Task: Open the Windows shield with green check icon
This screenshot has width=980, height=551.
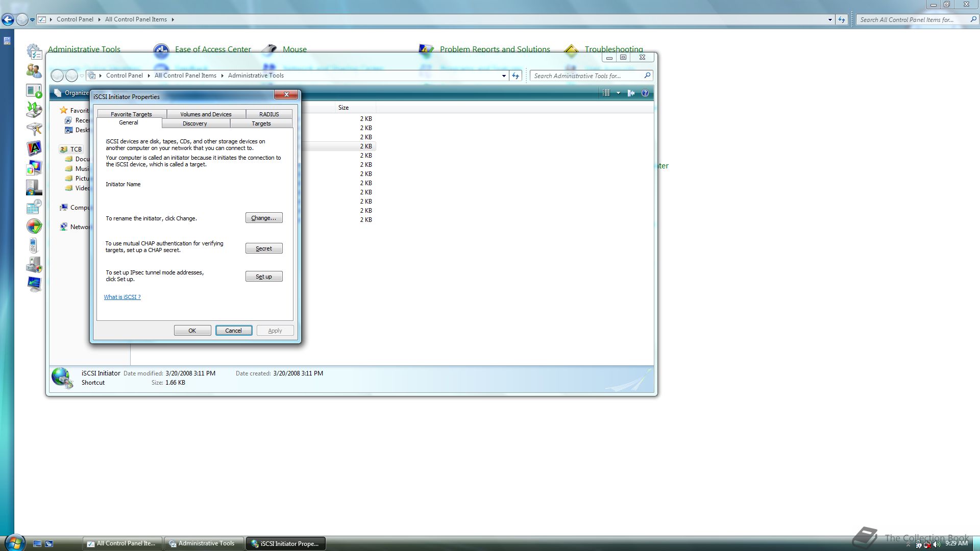Action: tap(34, 226)
